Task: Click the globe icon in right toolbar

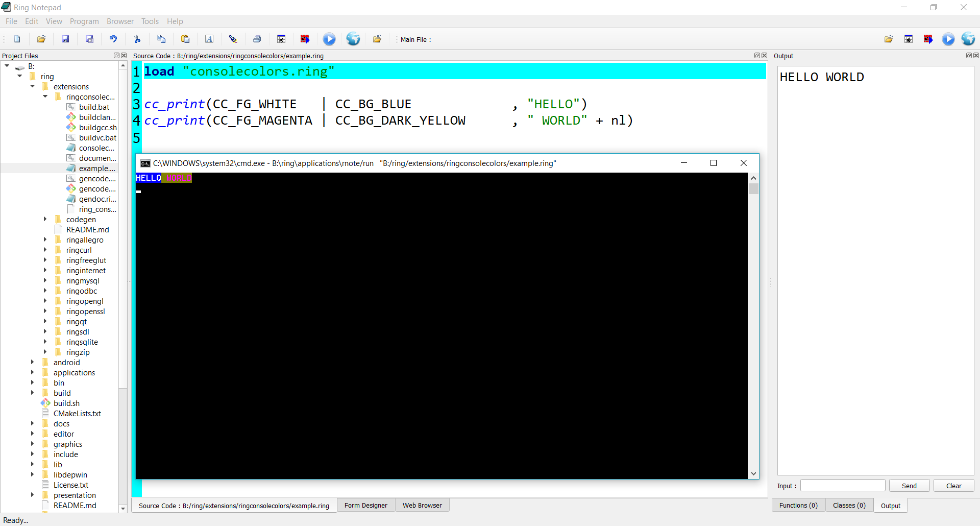Action: (968, 39)
